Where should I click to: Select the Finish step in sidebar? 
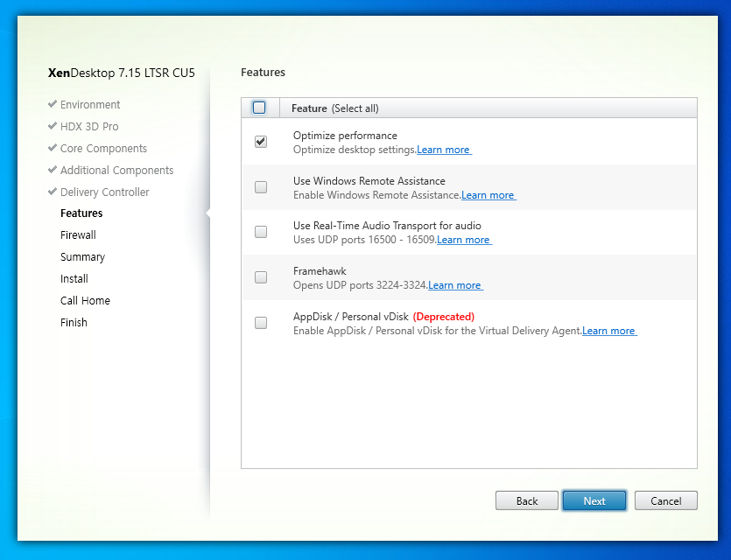(x=74, y=322)
